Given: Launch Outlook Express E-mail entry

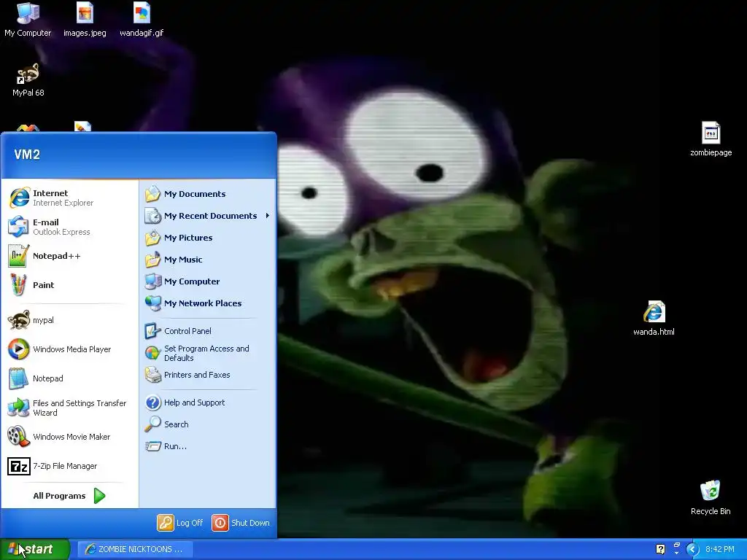Looking at the screenshot, I should pyautogui.click(x=69, y=227).
